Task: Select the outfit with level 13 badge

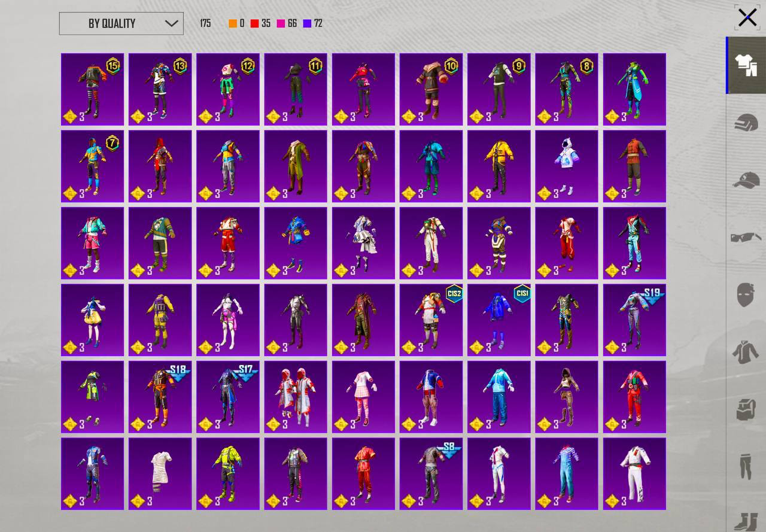Action: [x=160, y=89]
